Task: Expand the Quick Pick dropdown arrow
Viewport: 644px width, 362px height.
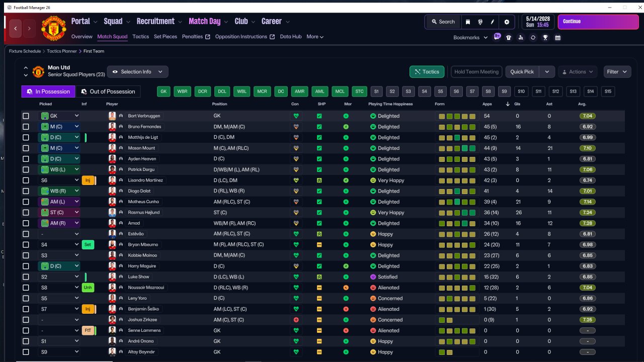Action: tap(547, 72)
